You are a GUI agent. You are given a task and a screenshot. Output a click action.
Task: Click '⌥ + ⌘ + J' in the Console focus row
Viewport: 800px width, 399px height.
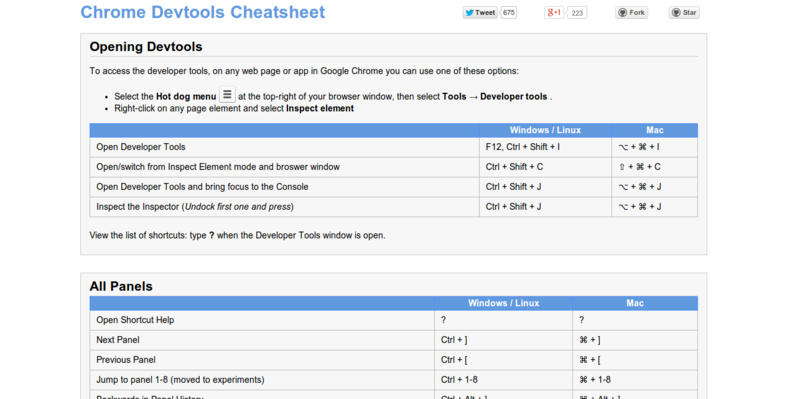655,187
